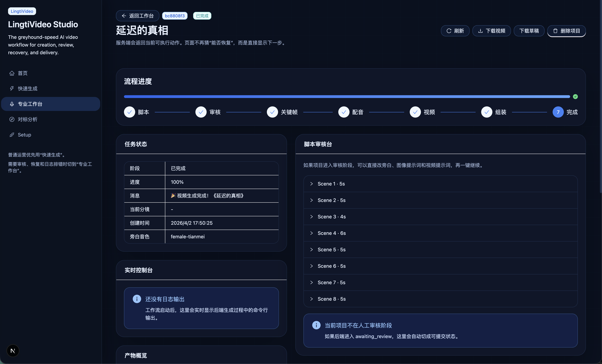The image size is (602, 364).
Task: Click the LingtiVideo Studio sidebar title
Action: 43,24
